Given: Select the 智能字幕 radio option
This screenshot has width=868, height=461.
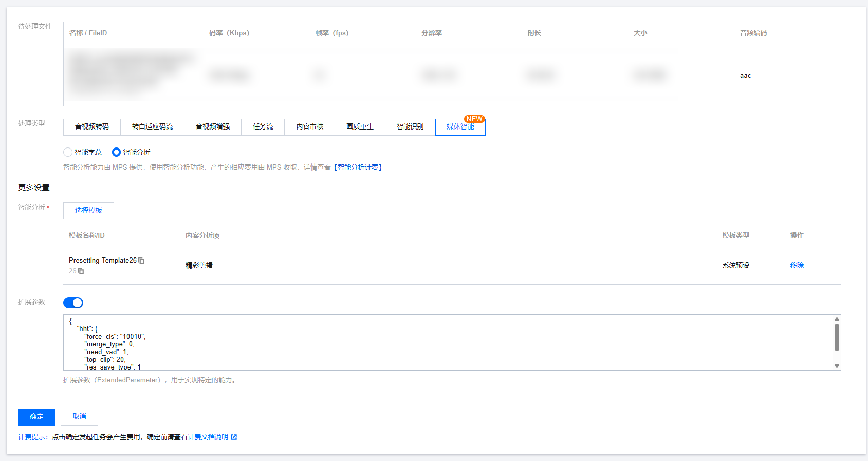Looking at the screenshot, I should [68, 152].
